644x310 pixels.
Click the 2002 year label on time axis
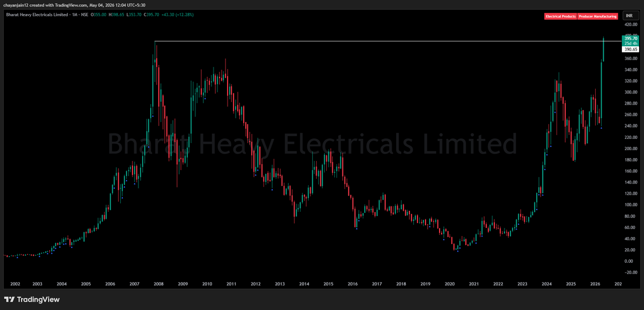(15, 284)
